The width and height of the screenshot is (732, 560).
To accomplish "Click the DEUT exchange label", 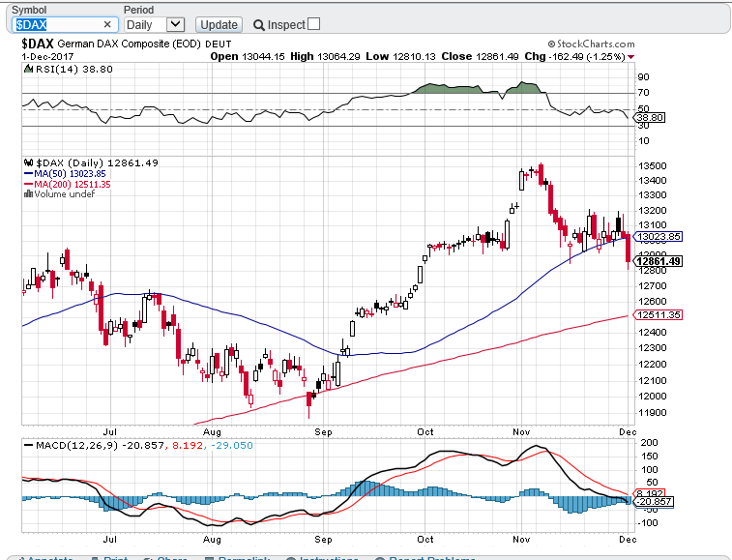I will click(x=218, y=44).
